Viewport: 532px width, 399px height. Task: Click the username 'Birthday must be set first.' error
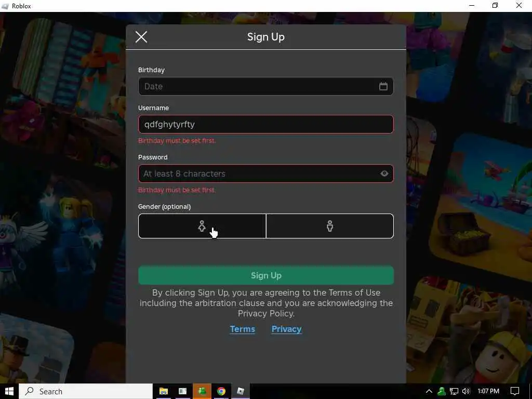[177, 140]
